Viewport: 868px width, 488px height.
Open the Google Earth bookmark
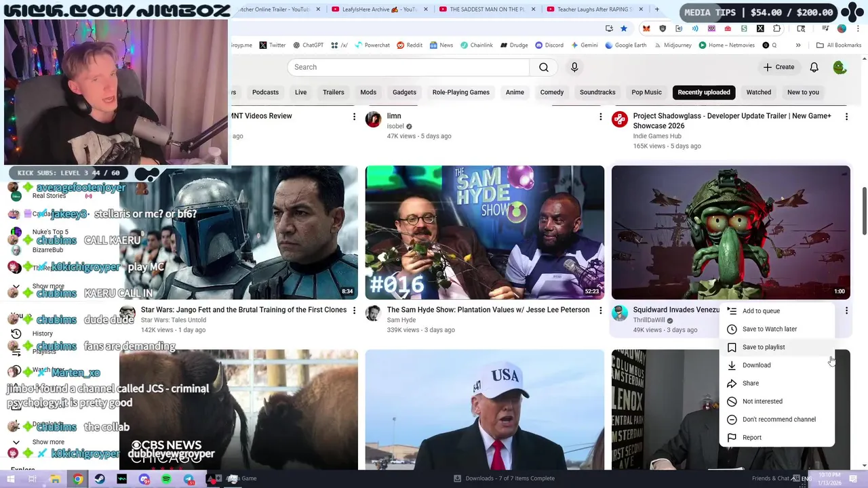click(x=625, y=45)
